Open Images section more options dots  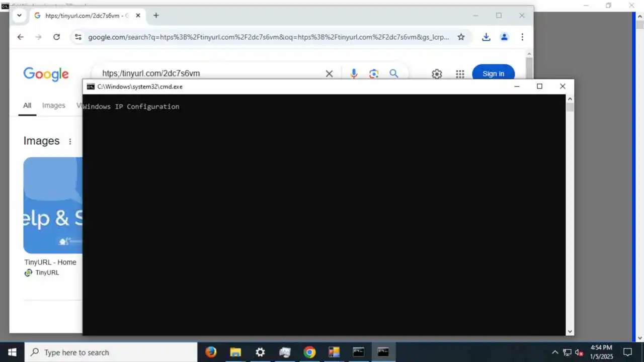[70, 141]
